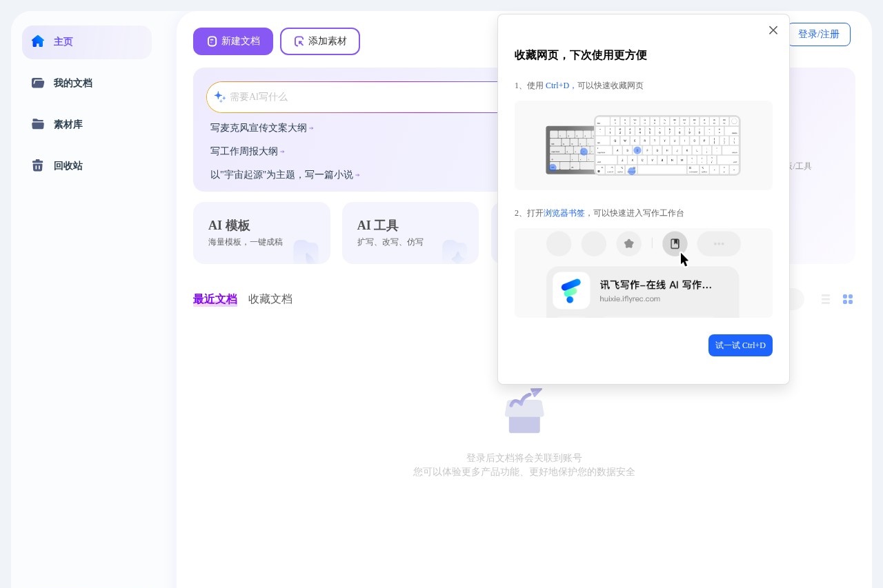Viewport: 883px width, 588px height.
Task: Click the material library folder icon
Action: click(x=38, y=124)
